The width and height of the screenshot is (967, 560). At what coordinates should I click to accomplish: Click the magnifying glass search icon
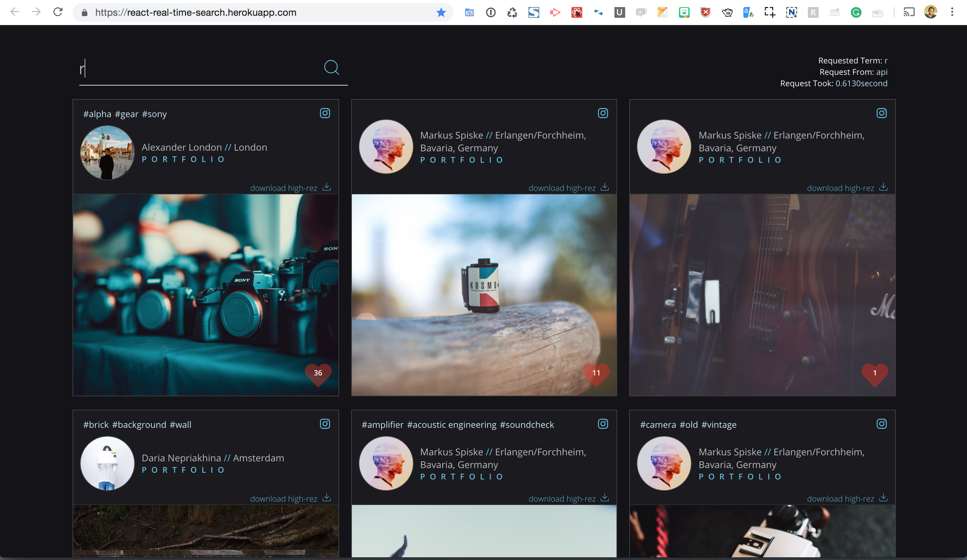(331, 67)
